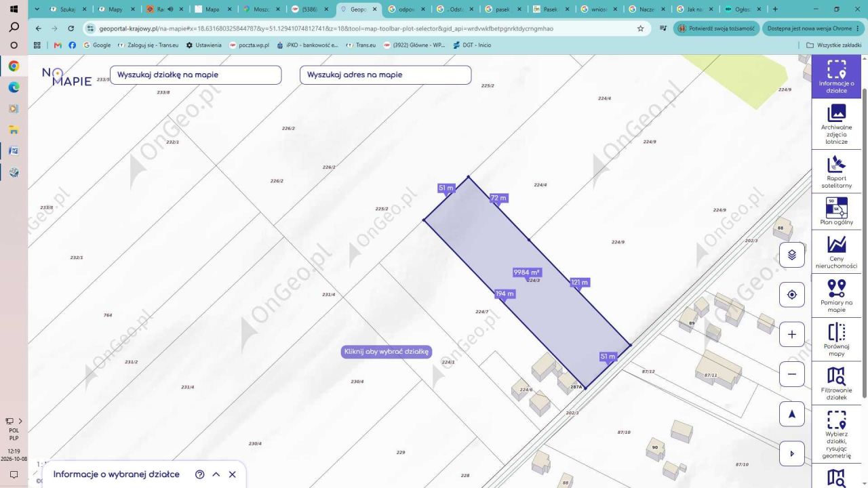Open the iPKO - bankowość bookmark
The image size is (868, 488).
(x=307, y=45)
